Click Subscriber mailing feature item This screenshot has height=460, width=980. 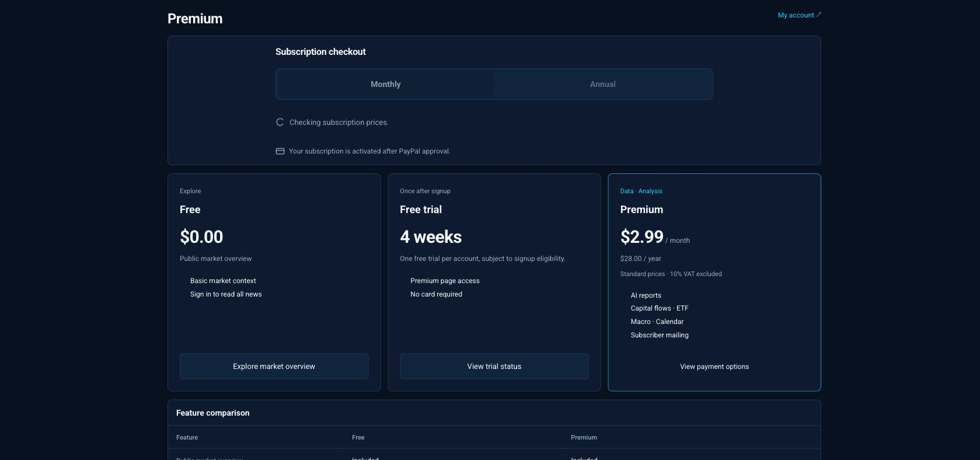660,335
